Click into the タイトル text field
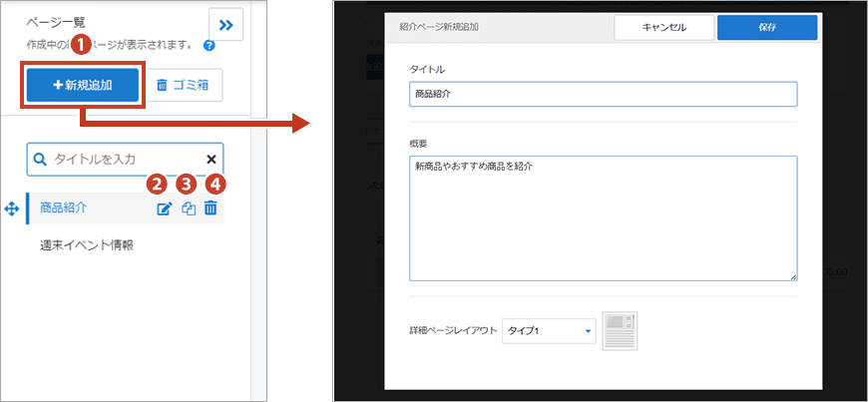The height and width of the screenshot is (402, 868). 603,94
